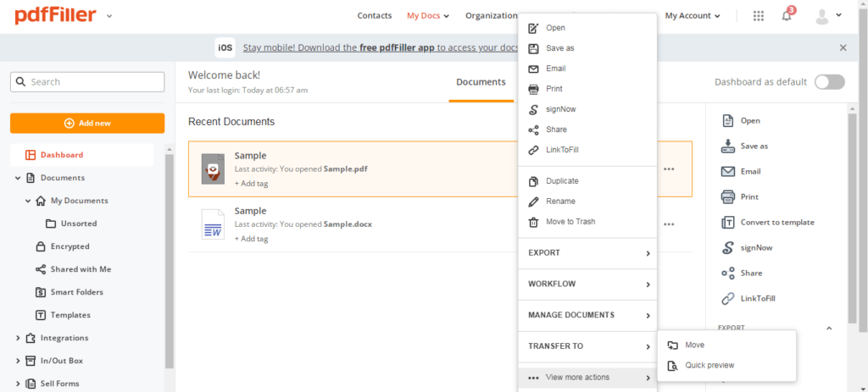Click the Sample.docx document thumbnail
Viewport: 868px width, 392px height.
pos(213,224)
